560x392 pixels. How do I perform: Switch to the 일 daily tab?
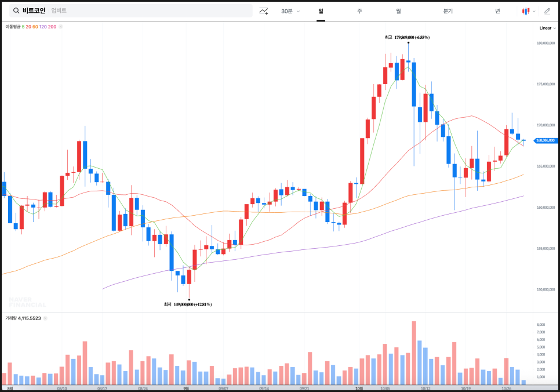321,11
